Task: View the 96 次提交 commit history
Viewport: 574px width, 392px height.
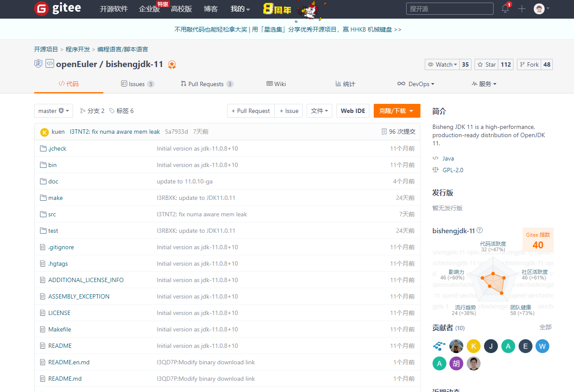Action: 398,132
